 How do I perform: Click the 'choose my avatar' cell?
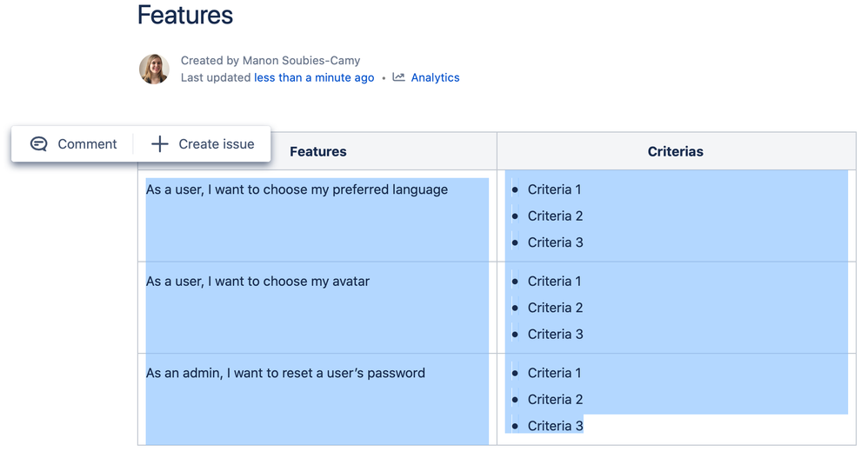(x=257, y=281)
